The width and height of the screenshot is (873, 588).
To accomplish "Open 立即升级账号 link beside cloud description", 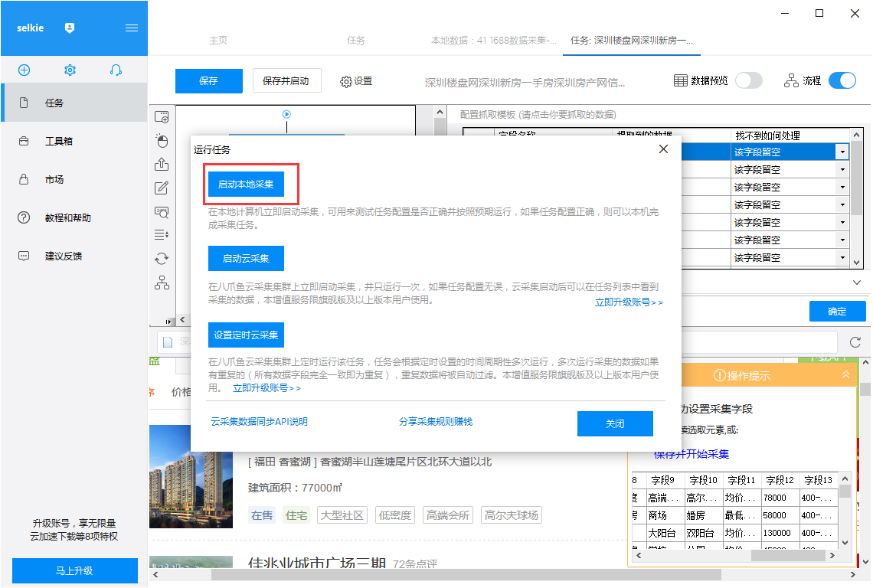I will click(x=629, y=302).
